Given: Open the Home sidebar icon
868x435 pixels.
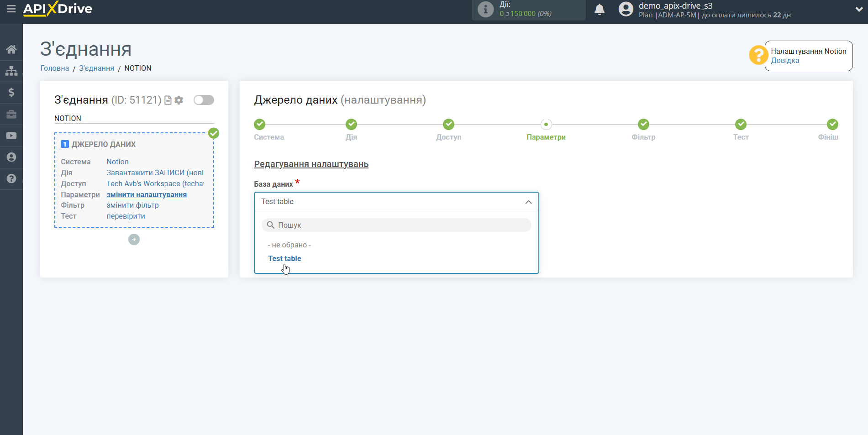Looking at the screenshot, I should pyautogui.click(x=11, y=49).
